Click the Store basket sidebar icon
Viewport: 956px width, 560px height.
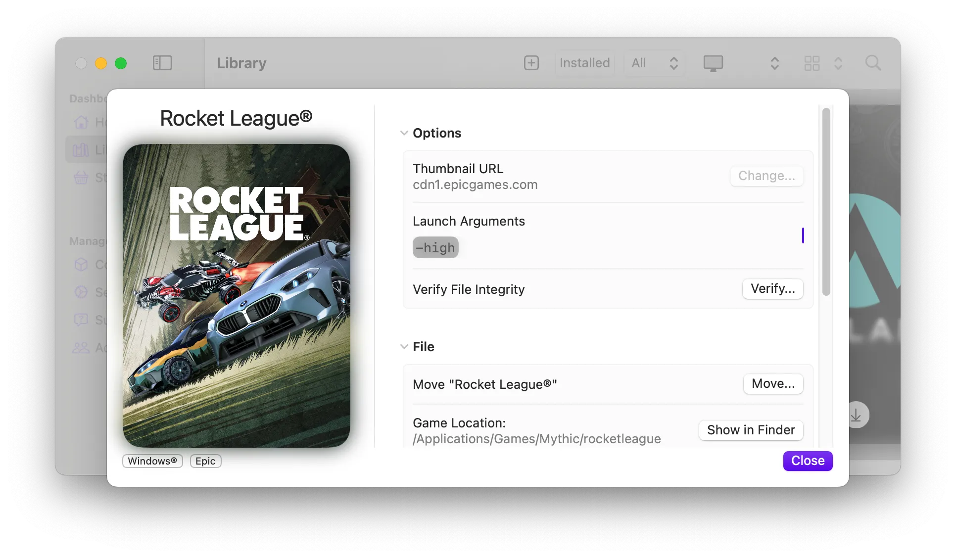[x=81, y=178]
